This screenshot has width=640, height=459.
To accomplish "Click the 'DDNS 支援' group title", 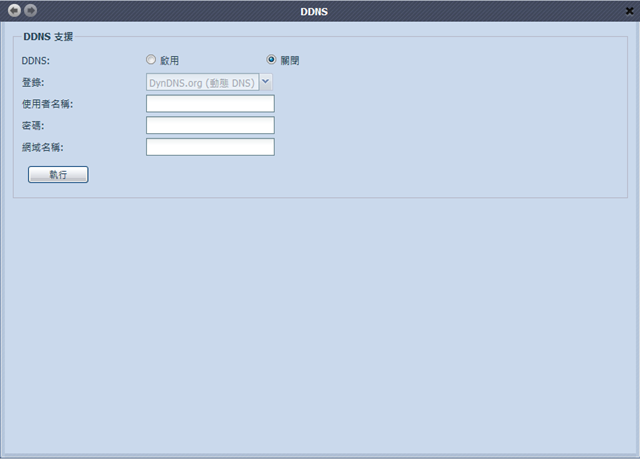I will [48, 37].
